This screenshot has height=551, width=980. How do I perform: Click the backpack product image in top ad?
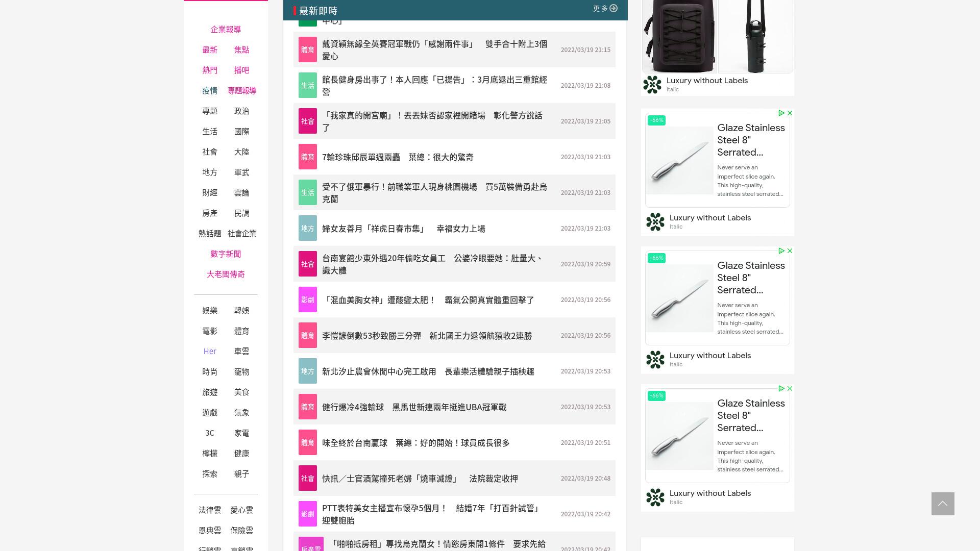679,36
